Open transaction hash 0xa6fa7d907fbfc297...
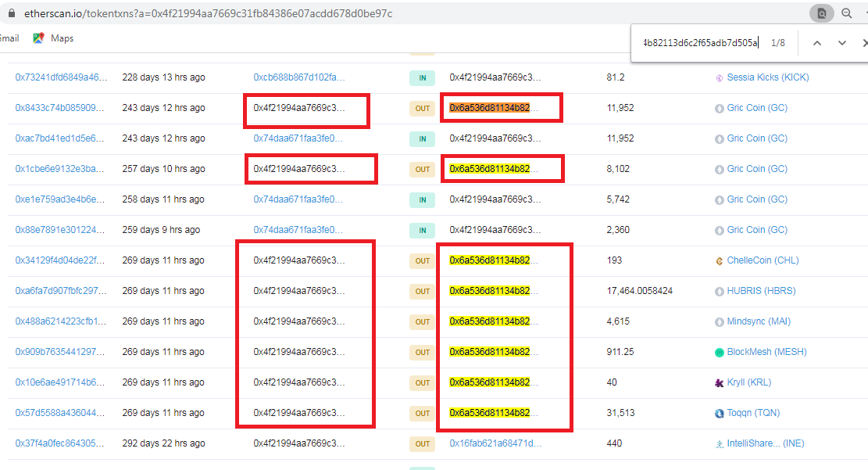 tap(61, 290)
